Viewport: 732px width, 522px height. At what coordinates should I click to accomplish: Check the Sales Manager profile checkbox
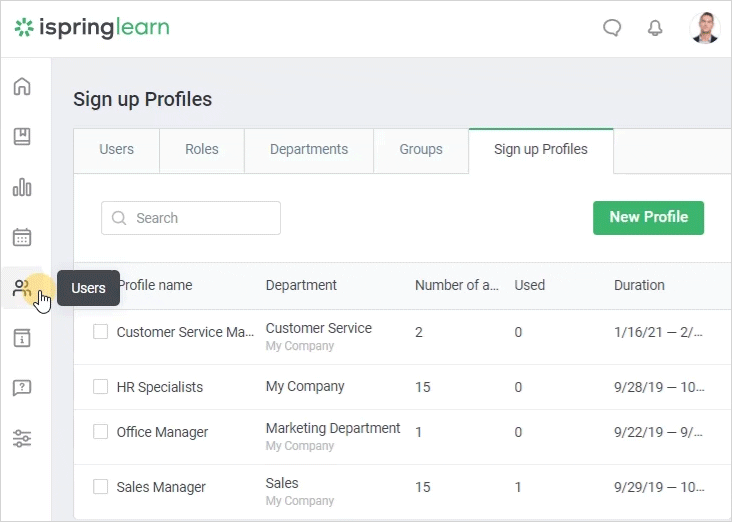(100, 487)
